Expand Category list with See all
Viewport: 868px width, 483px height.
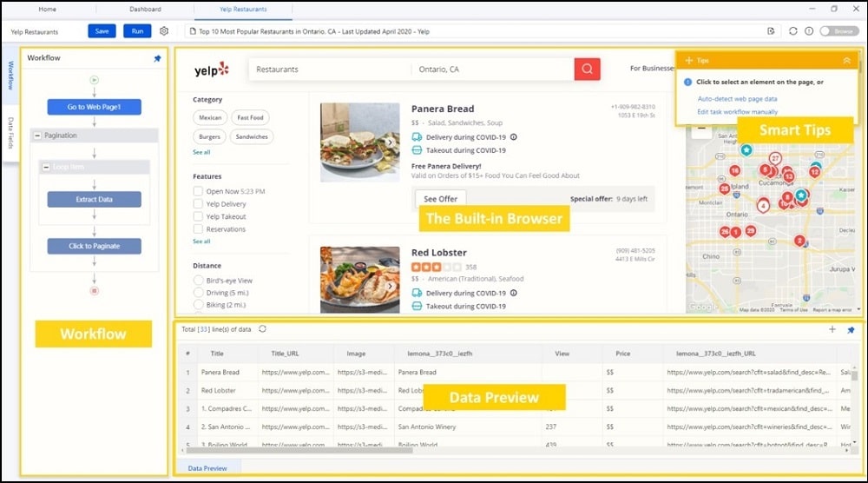[x=201, y=152]
